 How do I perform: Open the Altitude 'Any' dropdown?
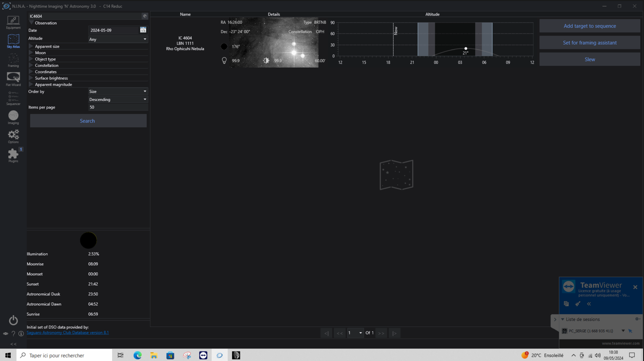[x=118, y=39]
